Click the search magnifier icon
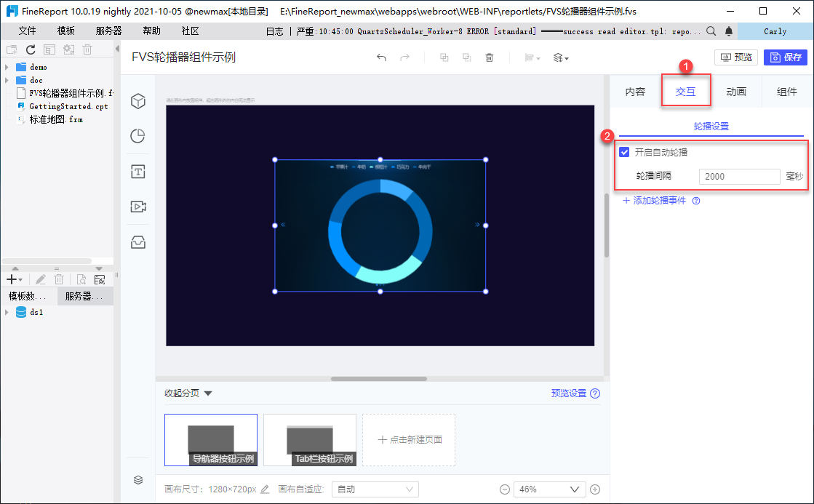 tap(711, 31)
